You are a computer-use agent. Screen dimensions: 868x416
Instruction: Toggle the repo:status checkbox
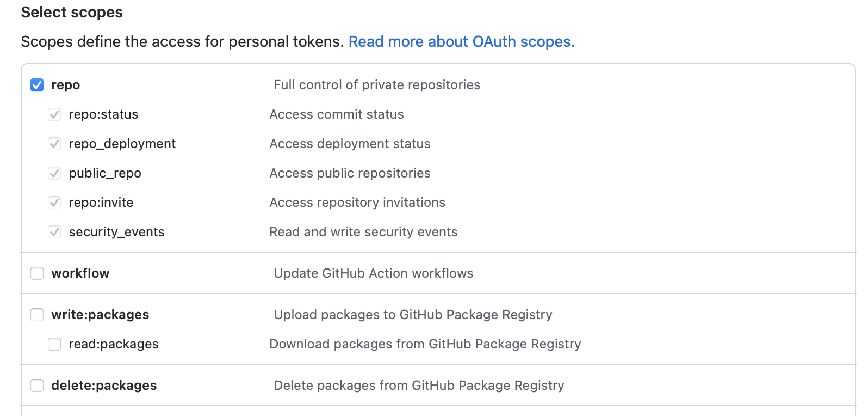point(54,114)
